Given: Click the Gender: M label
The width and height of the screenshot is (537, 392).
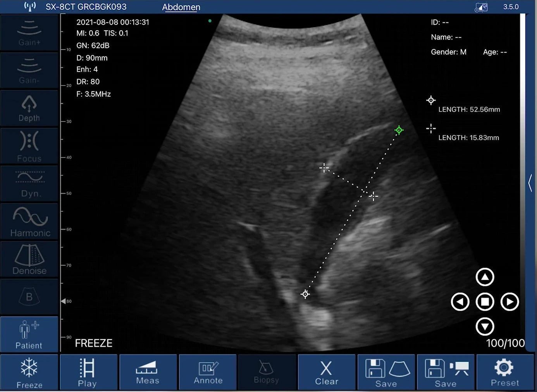Looking at the screenshot, I should click(x=449, y=52).
